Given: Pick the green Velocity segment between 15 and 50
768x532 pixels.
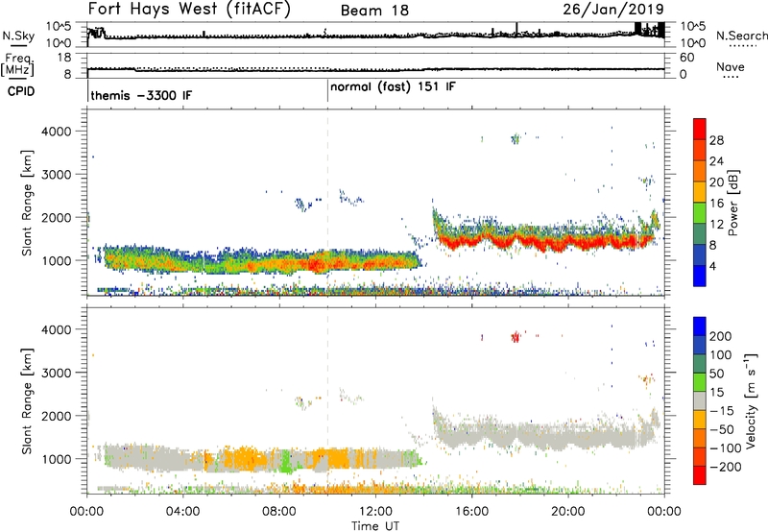Looking at the screenshot, I should (x=700, y=382).
